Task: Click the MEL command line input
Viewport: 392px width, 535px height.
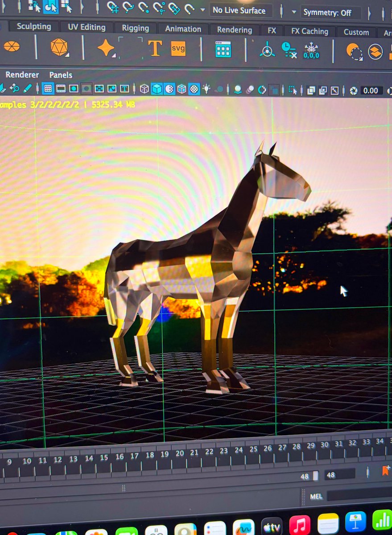Action: coord(359,495)
